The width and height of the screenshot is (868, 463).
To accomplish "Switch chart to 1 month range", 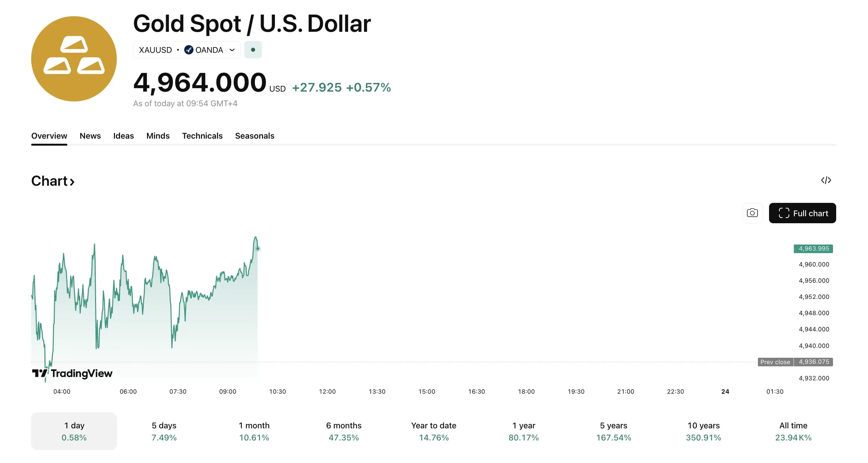I will 254,431.
